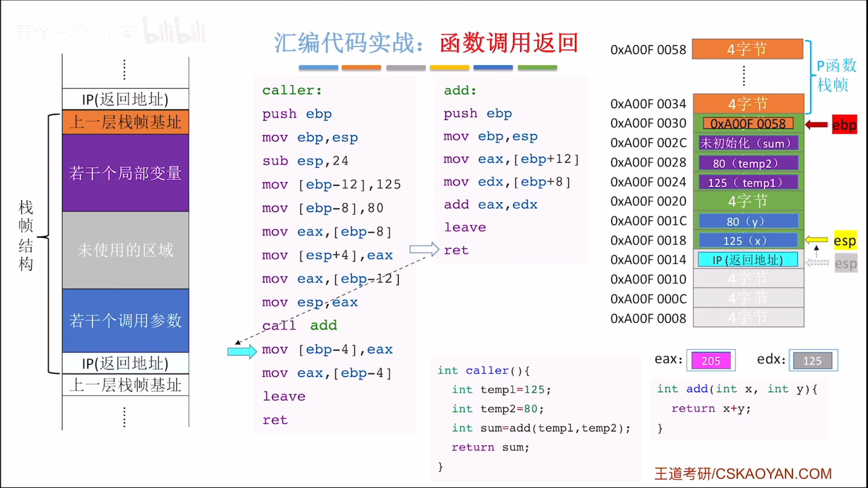Click the yellow arrow next to esp label

[x=816, y=240]
